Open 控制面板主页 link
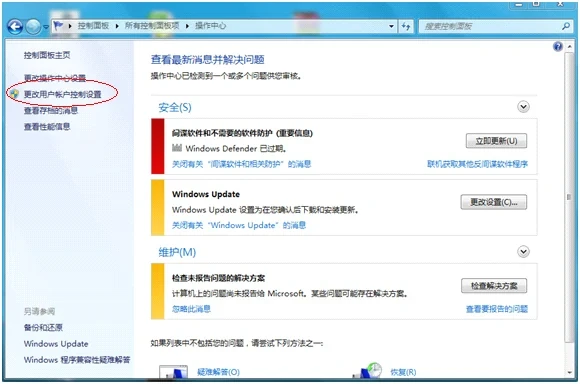This screenshot has width=580, height=384. click(47, 55)
